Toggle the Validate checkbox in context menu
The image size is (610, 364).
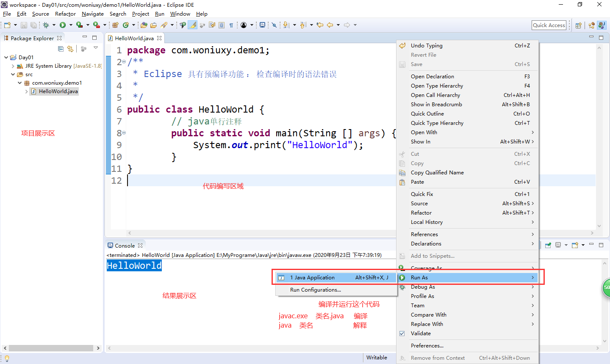(402, 334)
